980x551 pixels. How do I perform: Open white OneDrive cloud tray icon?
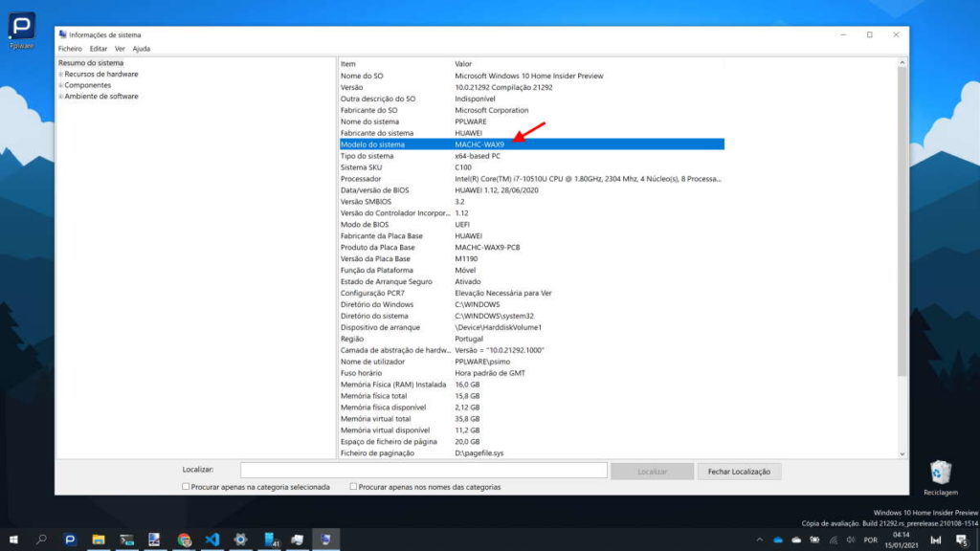coord(796,540)
